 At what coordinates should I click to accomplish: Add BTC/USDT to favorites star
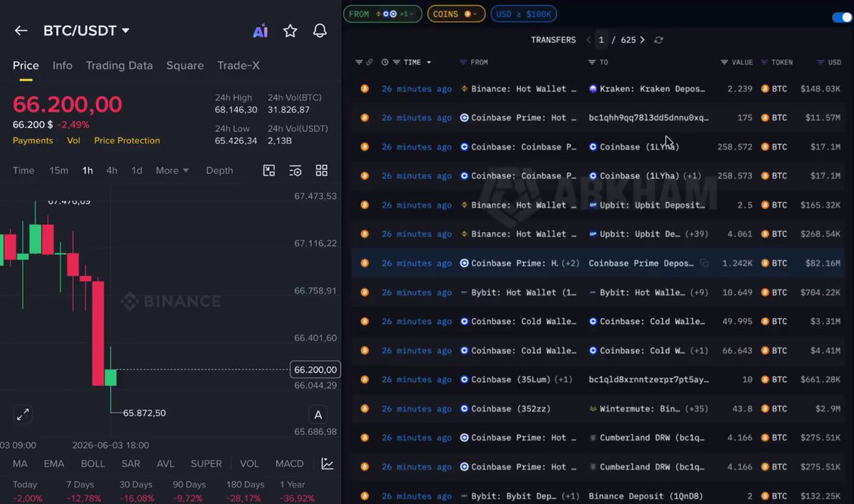(x=291, y=31)
